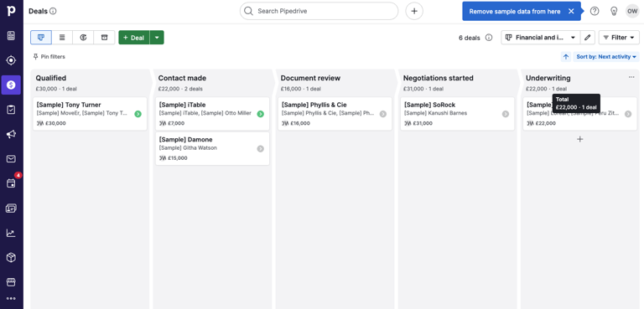Open the lightbulb Sales Assistant icon
The width and height of the screenshot is (644, 309).
coord(614,11)
